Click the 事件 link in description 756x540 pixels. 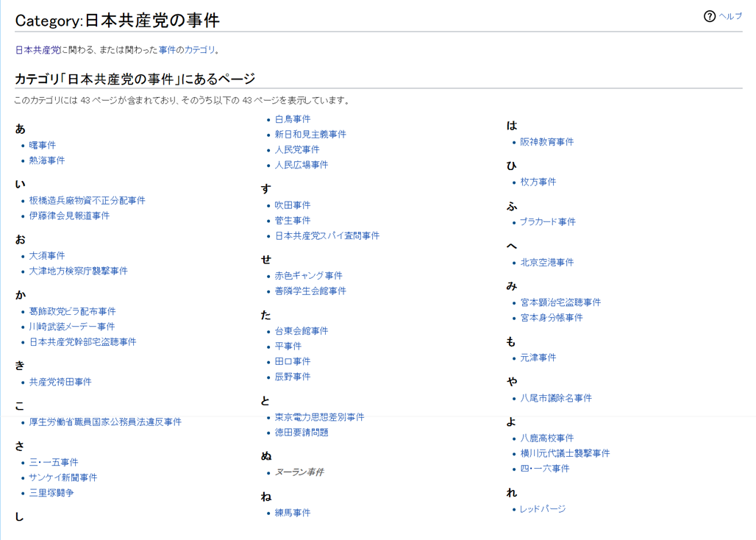[167, 50]
